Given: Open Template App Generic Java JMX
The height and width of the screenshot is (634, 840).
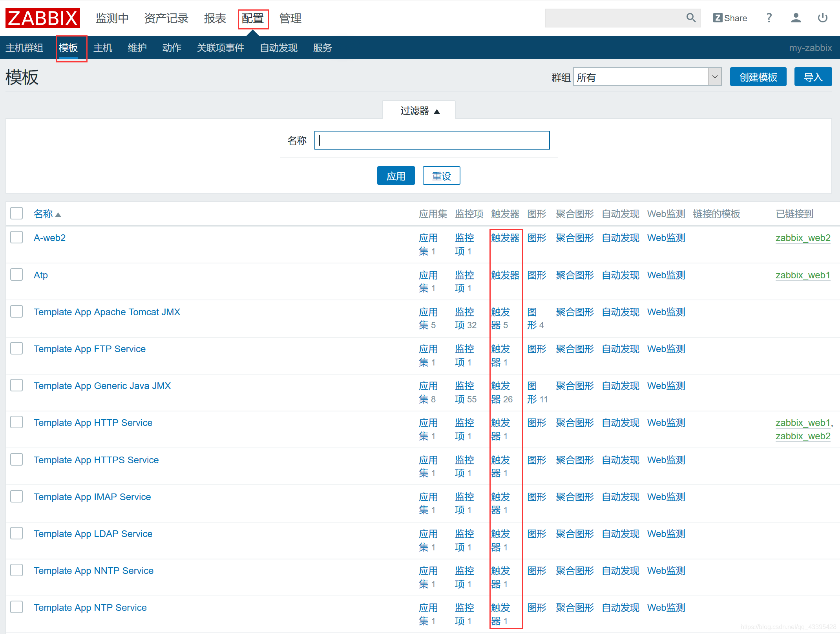Looking at the screenshot, I should tap(102, 386).
